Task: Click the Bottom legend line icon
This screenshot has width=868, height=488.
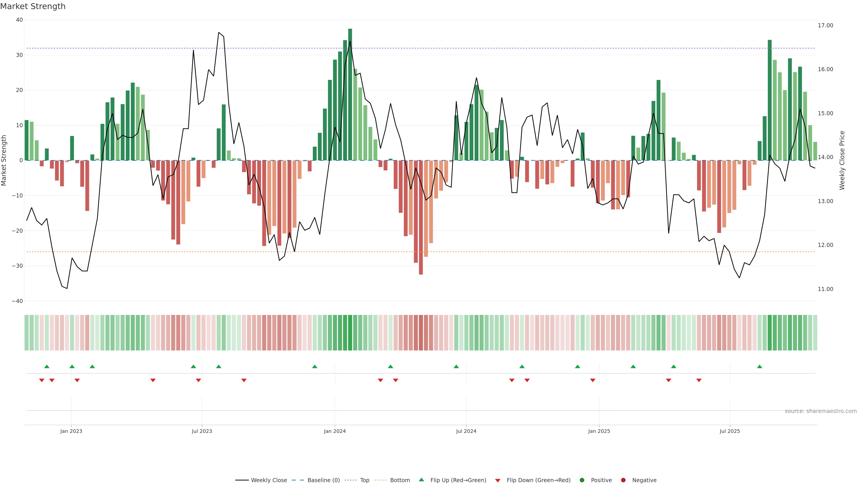Action: [380, 480]
